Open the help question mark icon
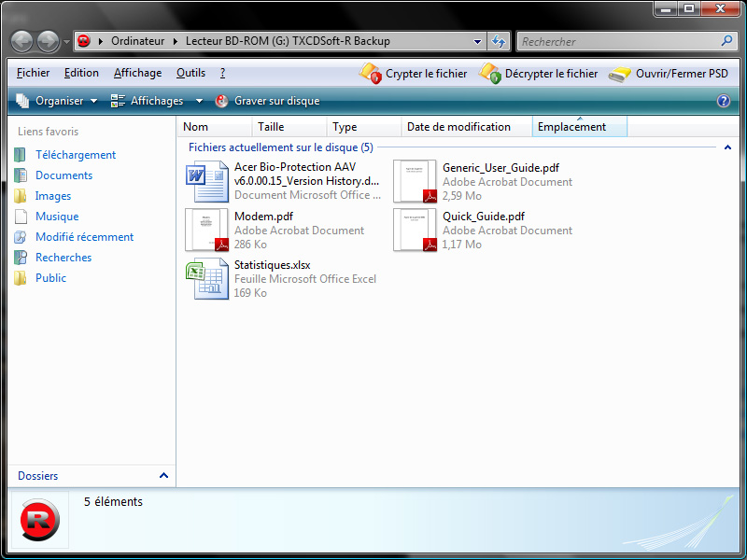The image size is (747, 560). (723, 101)
